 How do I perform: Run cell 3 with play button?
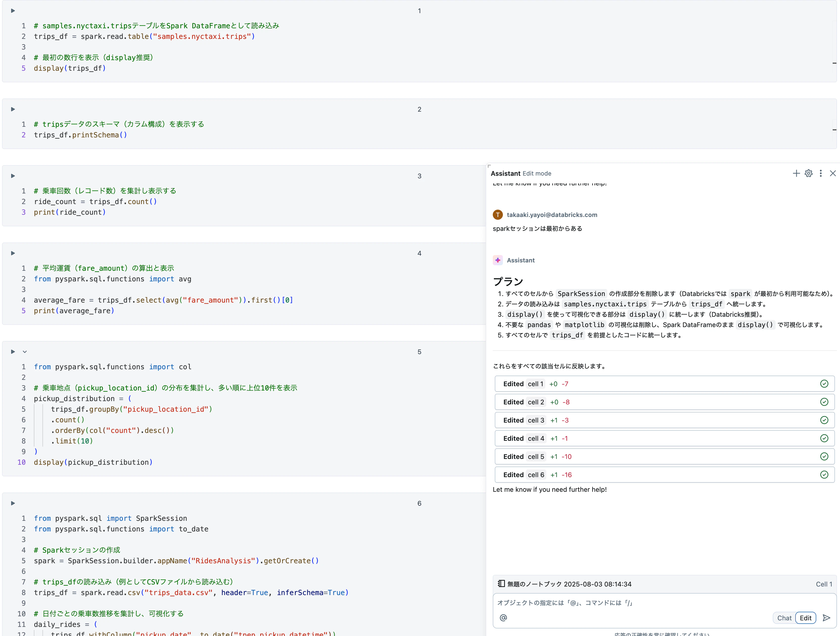pos(13,176)
